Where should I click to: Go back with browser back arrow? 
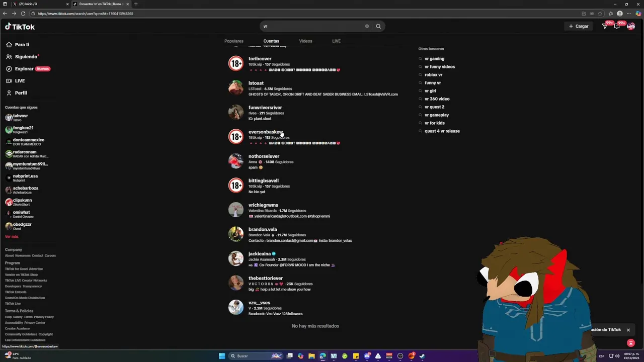(x=5, y=14)
